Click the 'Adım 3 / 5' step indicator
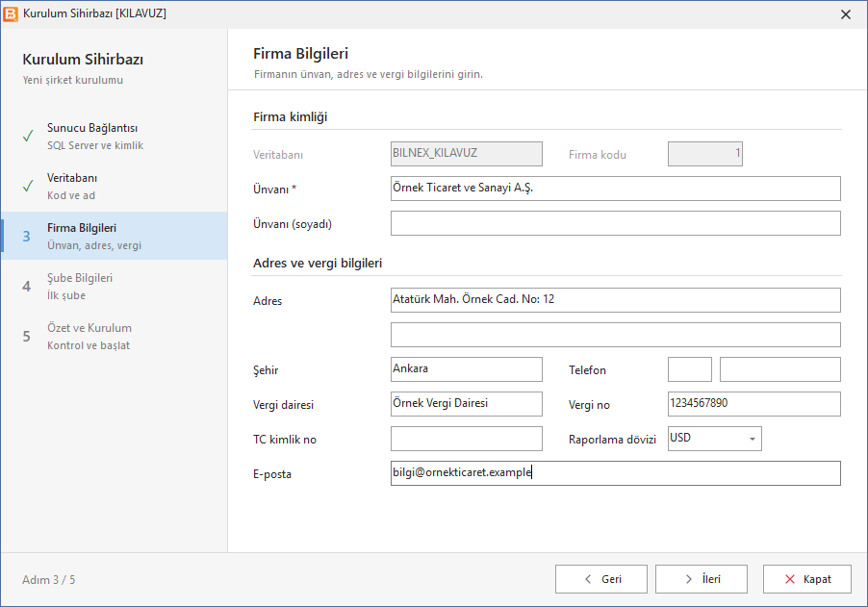This screenshot has height=607, width=868. click(49, 579)
